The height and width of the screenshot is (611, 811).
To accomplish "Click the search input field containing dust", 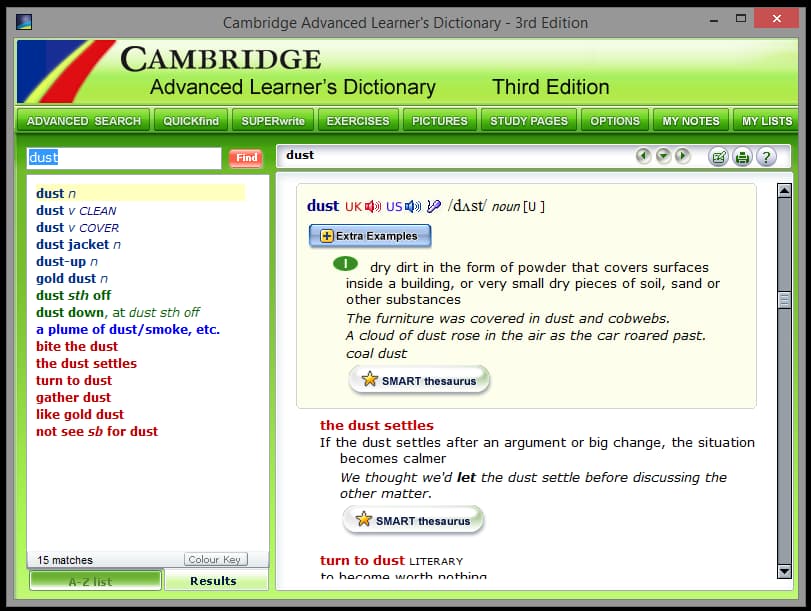I will pyautogui.click(x=124, y=158).
